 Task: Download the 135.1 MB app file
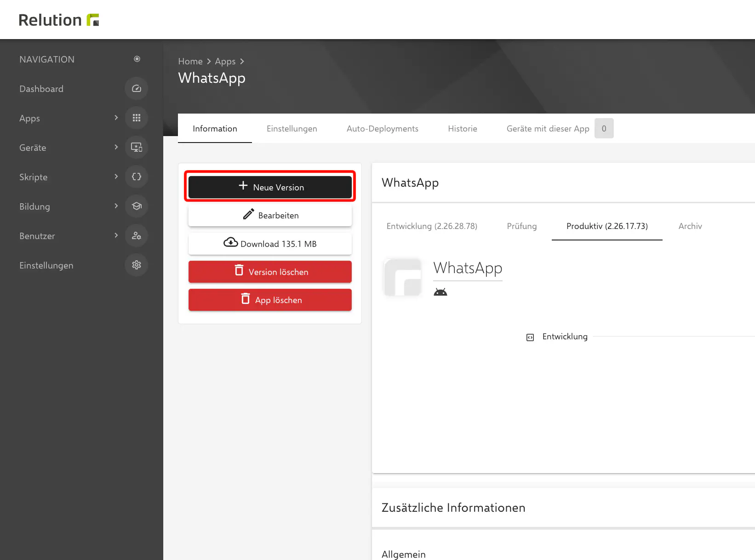pos(270,244)
